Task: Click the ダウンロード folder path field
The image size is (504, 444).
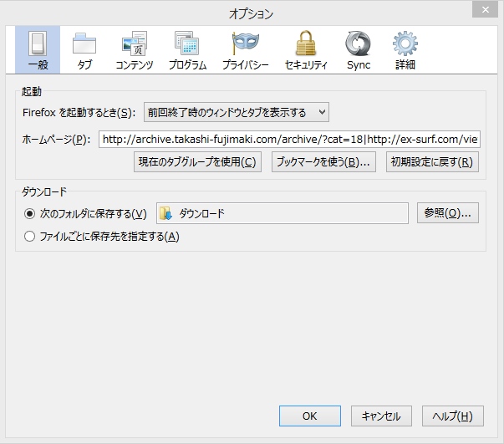Action: [x=283, y=213]
